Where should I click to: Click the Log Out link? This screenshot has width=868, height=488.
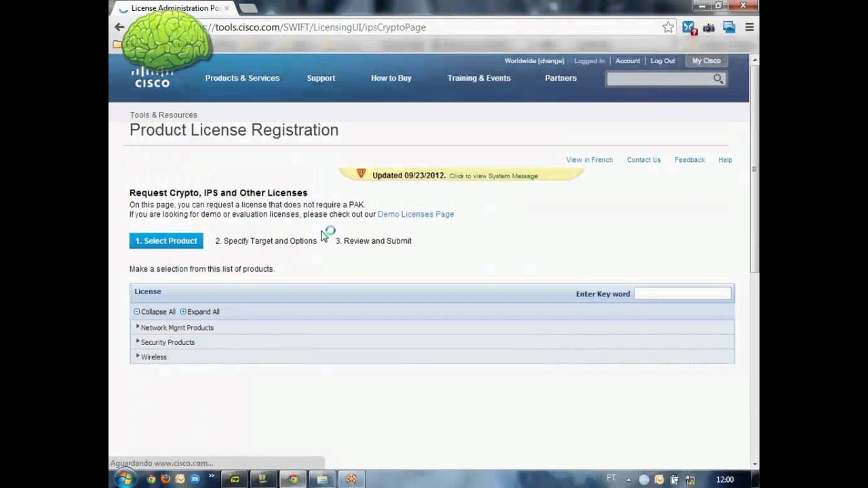pos(663,61)
